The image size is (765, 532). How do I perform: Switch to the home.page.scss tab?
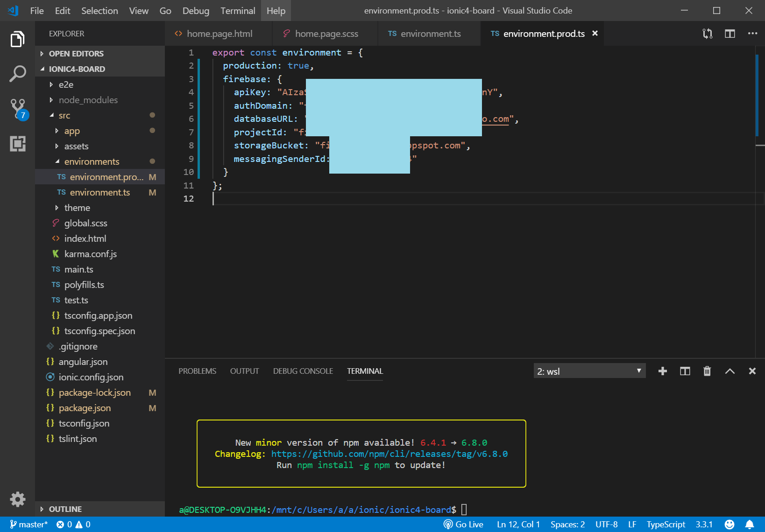pyautogui.click(x=326, y=34)
